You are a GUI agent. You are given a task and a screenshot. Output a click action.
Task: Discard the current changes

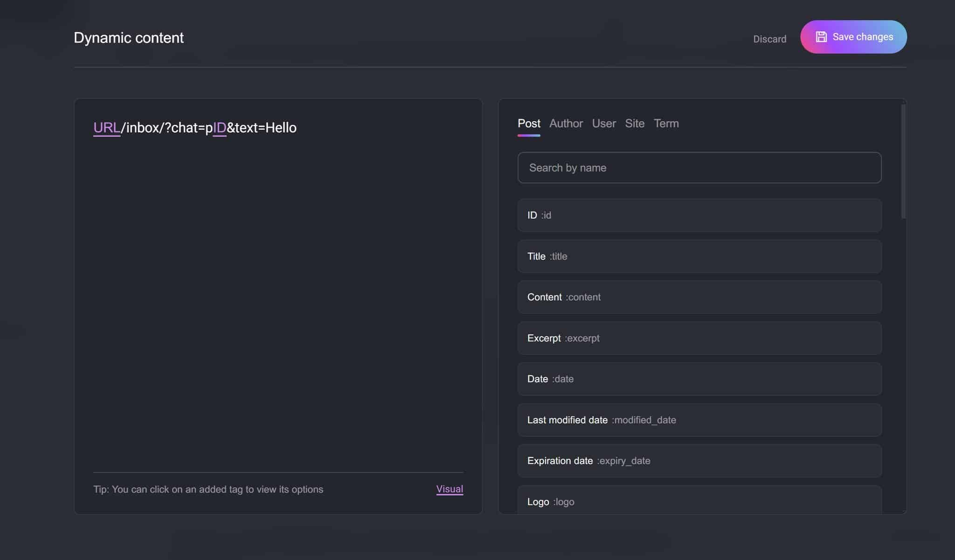(x=770, y=39)
